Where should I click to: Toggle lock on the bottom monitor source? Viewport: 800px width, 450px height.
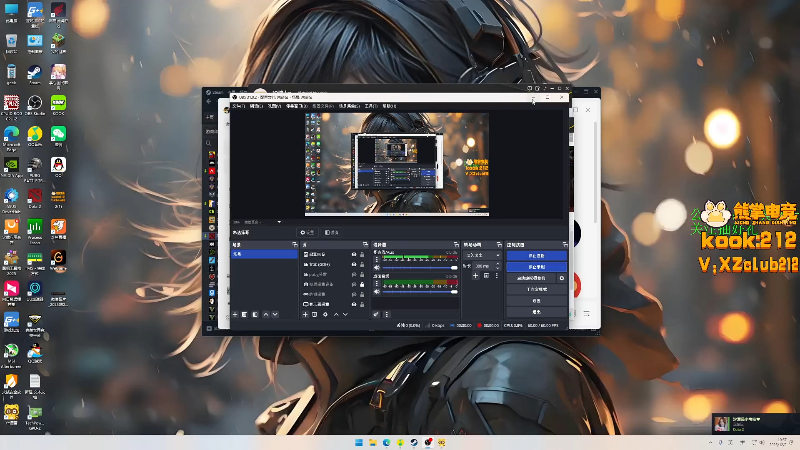click(362, 304)
